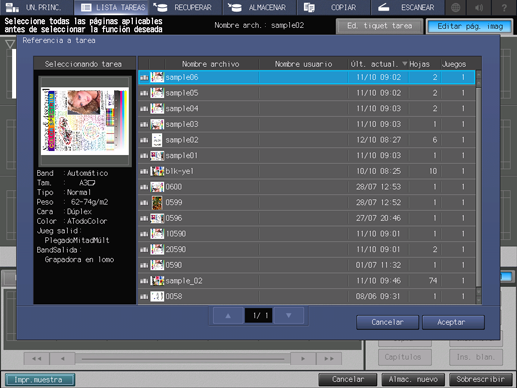Click the thumbnail icon of sample_02
Image resolution: width=517 pixels, height=388 pixels.
pyautogui.click(x=157, y=281)
